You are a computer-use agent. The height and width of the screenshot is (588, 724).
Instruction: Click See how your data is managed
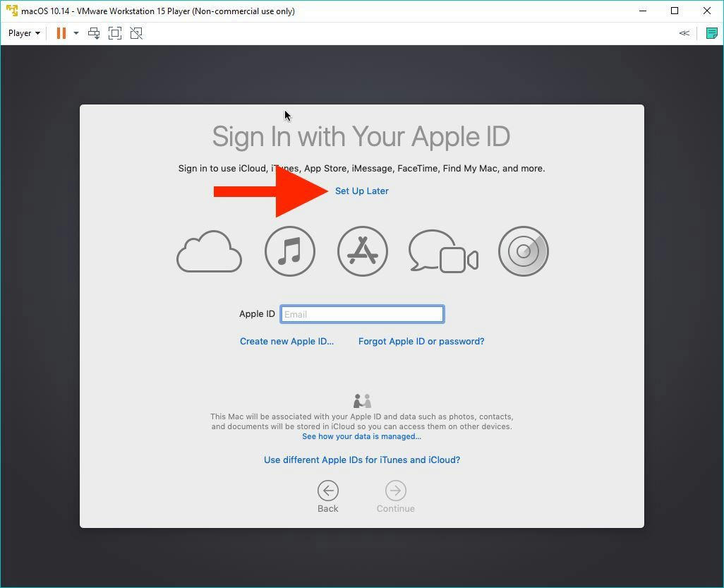click(x=361, y=436)
